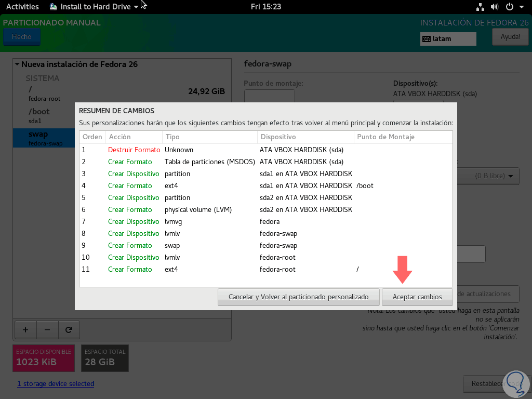Click the Tipo column header
532x399 pixels.
click(210, 137)
